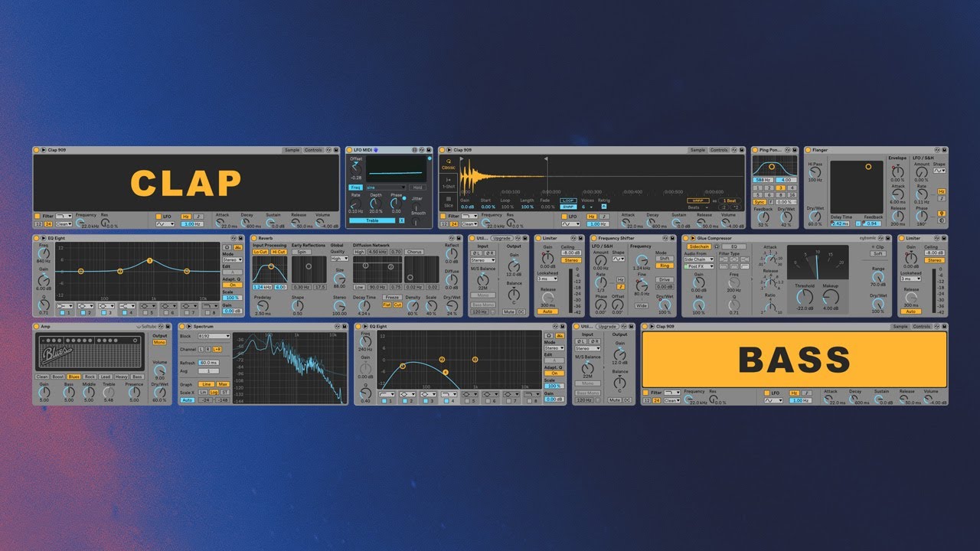The width and height of the screenshot is (980, 551).
Task: Click Freeze button in Reverb
Action: [x=392, y=297]
